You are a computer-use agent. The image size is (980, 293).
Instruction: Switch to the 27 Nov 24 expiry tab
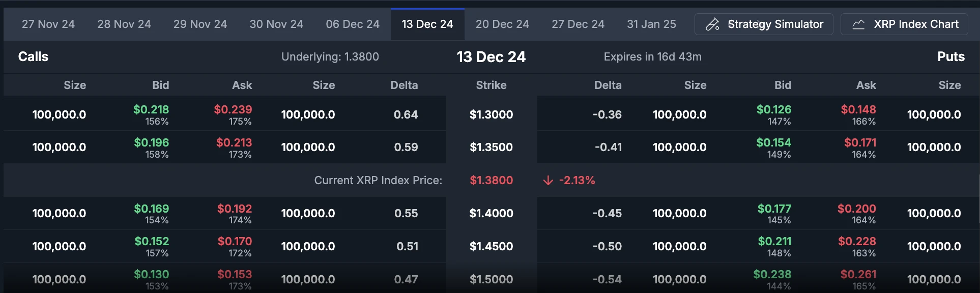[47, 24]
